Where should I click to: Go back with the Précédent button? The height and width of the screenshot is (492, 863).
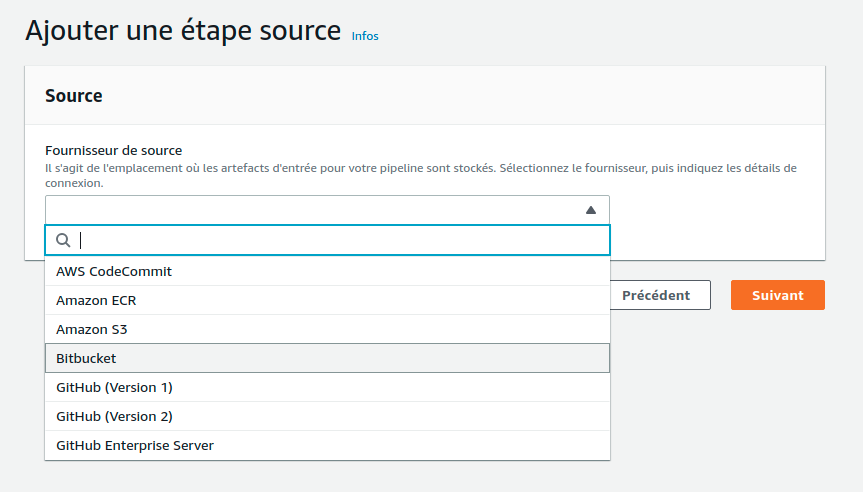coord(656,295)
